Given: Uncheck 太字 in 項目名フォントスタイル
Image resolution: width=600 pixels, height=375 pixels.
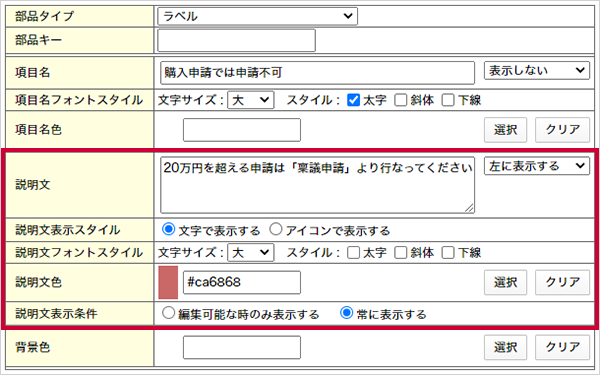Looking at the screenshot, I should coord(353,100).
